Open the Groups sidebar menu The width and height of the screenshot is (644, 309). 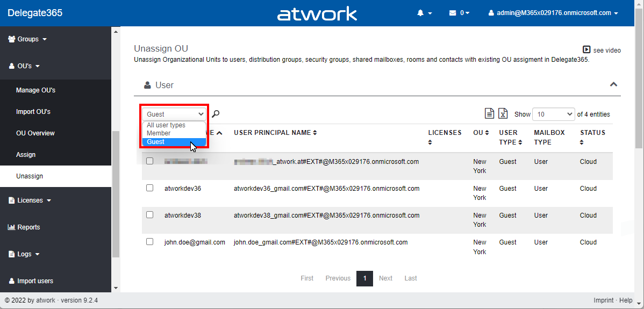[x=27, y=39]
